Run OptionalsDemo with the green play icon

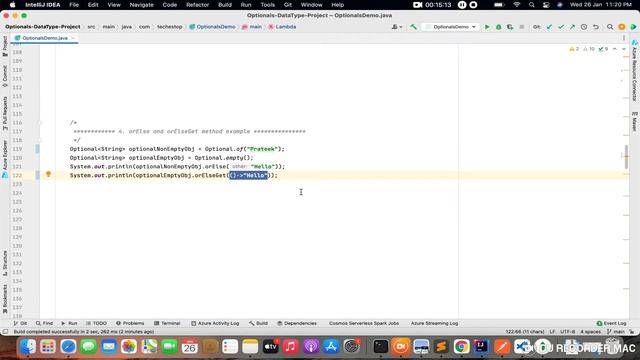coord(487,27)
